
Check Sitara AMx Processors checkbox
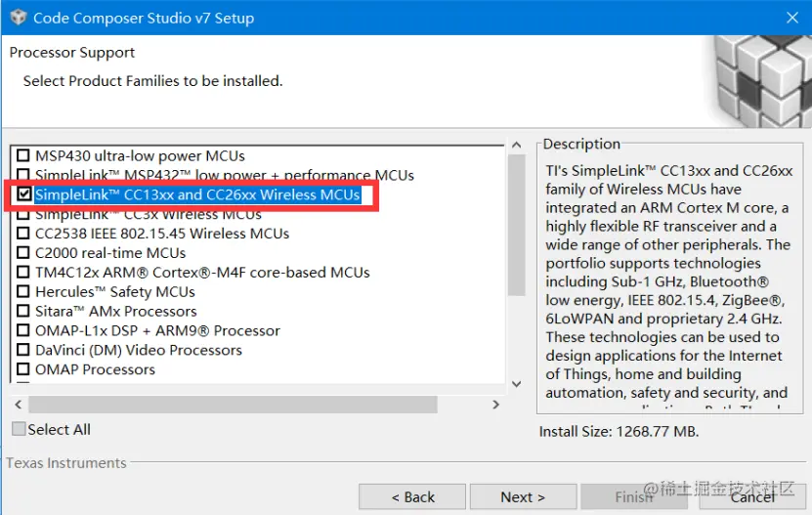23,311
